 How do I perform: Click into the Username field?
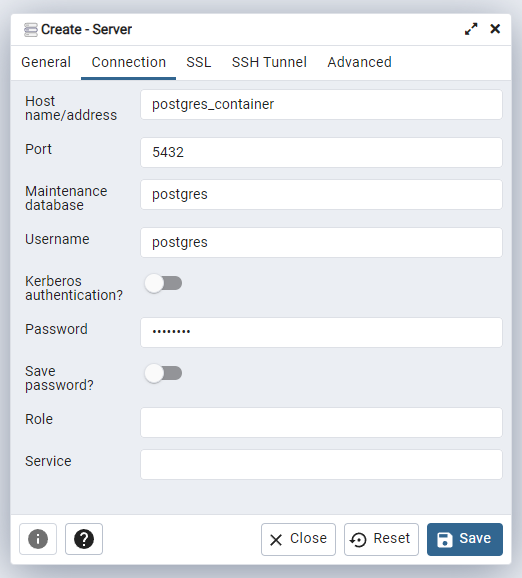tap(321, 242)
